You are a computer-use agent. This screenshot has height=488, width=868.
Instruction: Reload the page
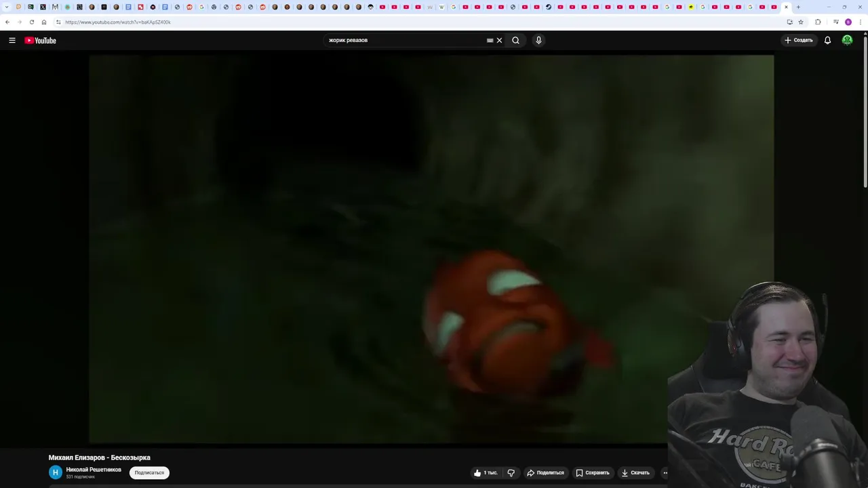32,22
